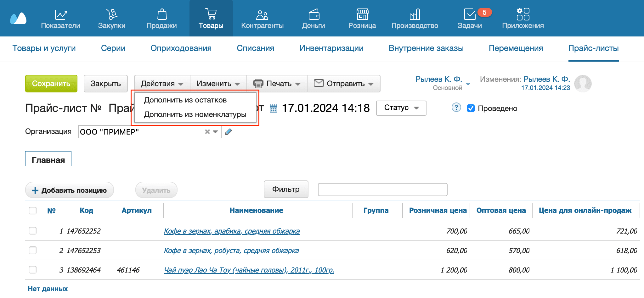644x298 pixels.
Task: Open the Деньги wallet icon
Action: [314, 14]
